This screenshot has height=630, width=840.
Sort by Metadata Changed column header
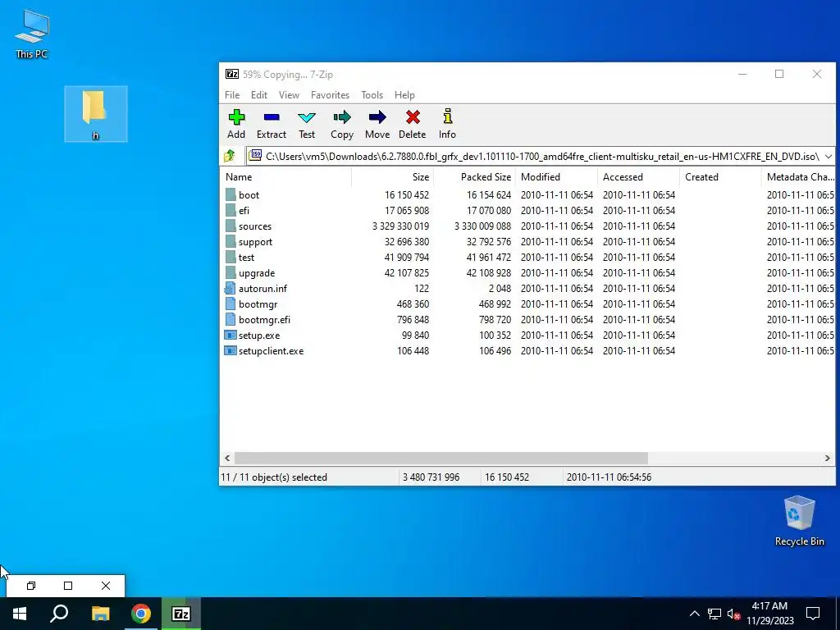coord(798,177)
